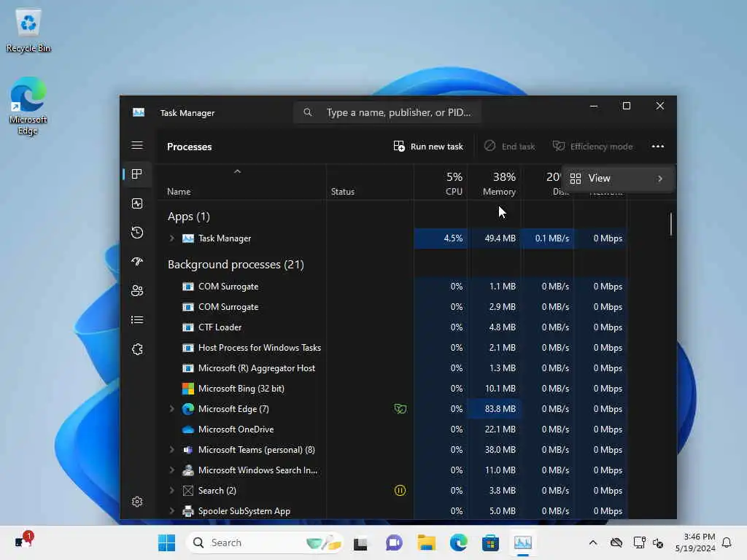Expand the Search (2) process group
Viewport: 747px width, 560px height.
172,491
